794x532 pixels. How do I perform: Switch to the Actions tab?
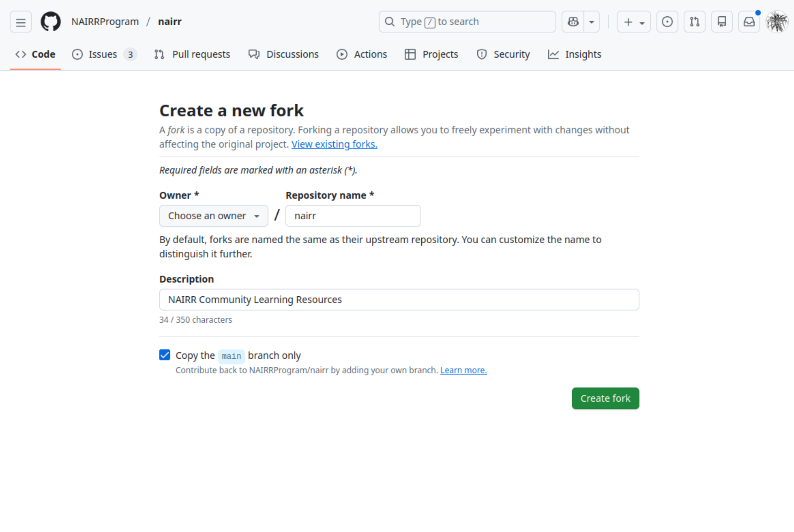tap(361, 54)
